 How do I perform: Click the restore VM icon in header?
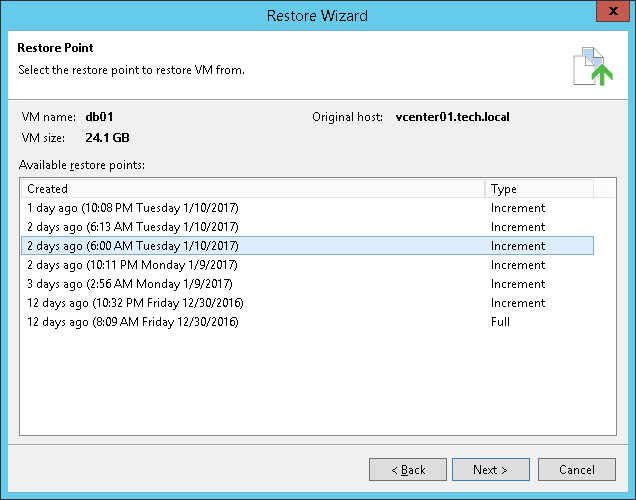[x=592, y=64]
